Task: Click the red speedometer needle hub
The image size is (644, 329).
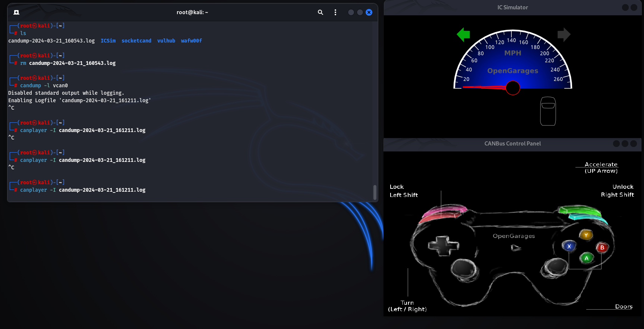Action: point(513,88)
